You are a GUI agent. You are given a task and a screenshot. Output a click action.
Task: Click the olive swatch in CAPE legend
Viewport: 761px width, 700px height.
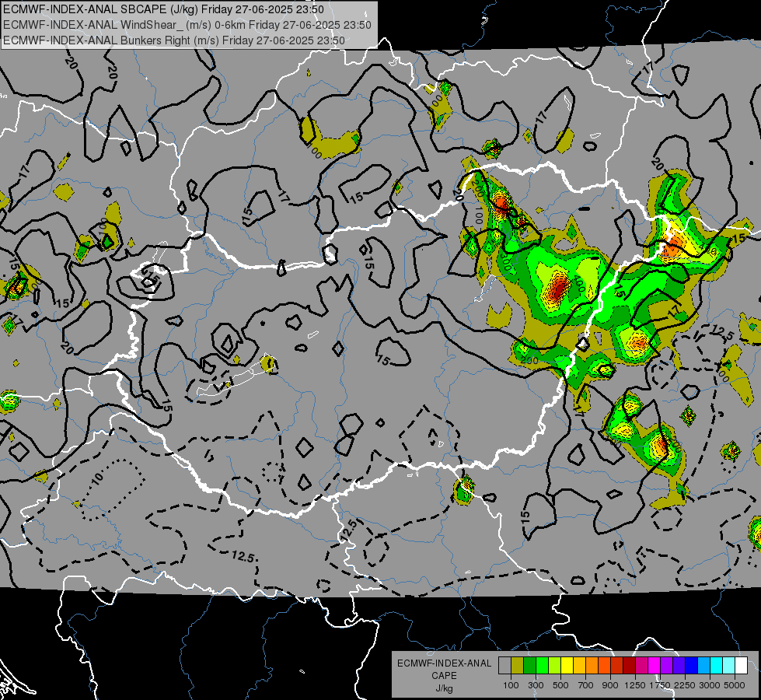(x=518, y=666)
